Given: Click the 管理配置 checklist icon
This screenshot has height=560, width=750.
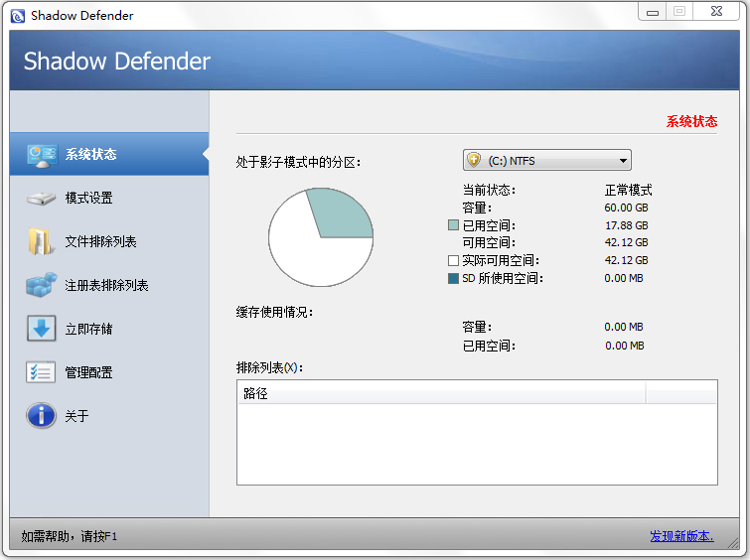Looking at the screenshot, I should (x=41, y=372).
